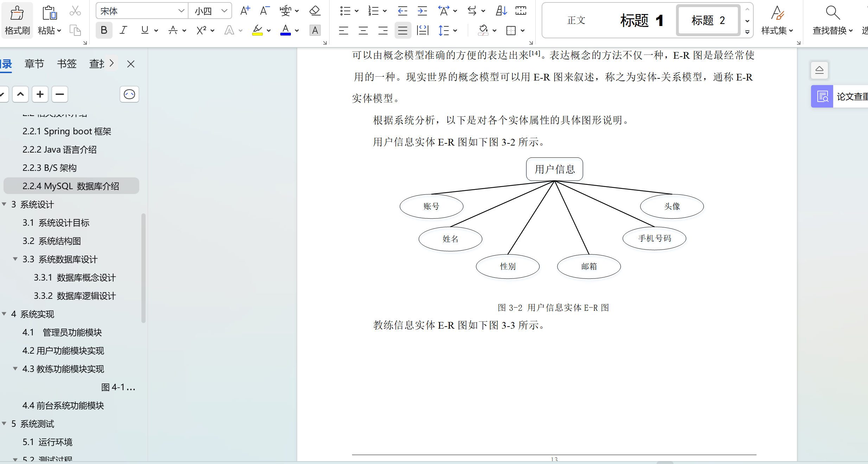Viewport: 868px width, 464px height.
Task: Click the numbered list icon
Action: tap(373, 11)
